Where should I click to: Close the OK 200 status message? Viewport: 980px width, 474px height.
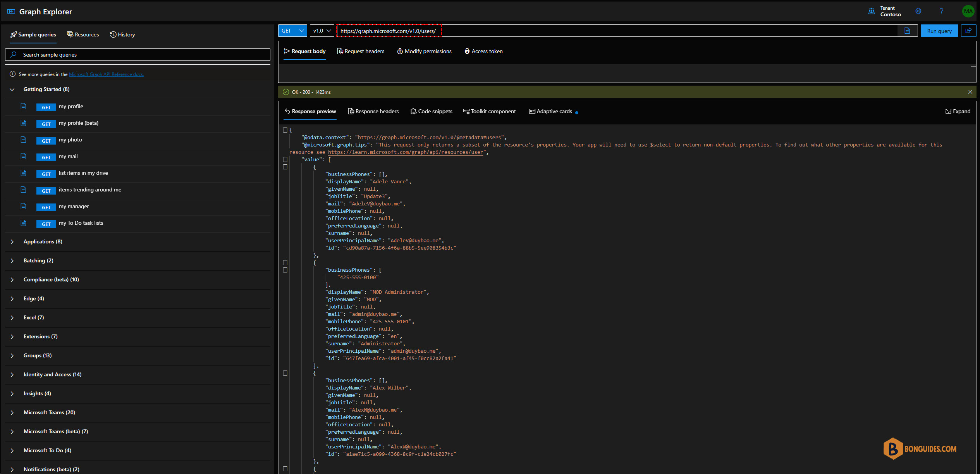tap(970, 92)
